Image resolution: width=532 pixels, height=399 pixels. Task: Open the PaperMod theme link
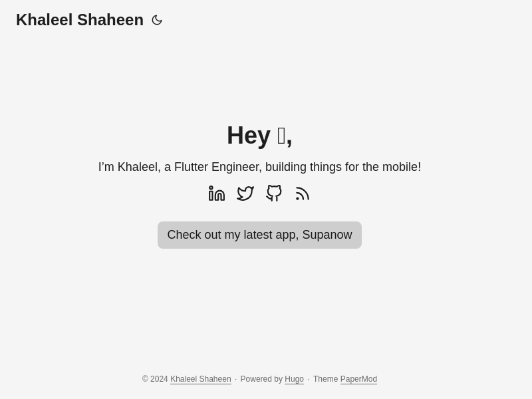tap(358, 379)
